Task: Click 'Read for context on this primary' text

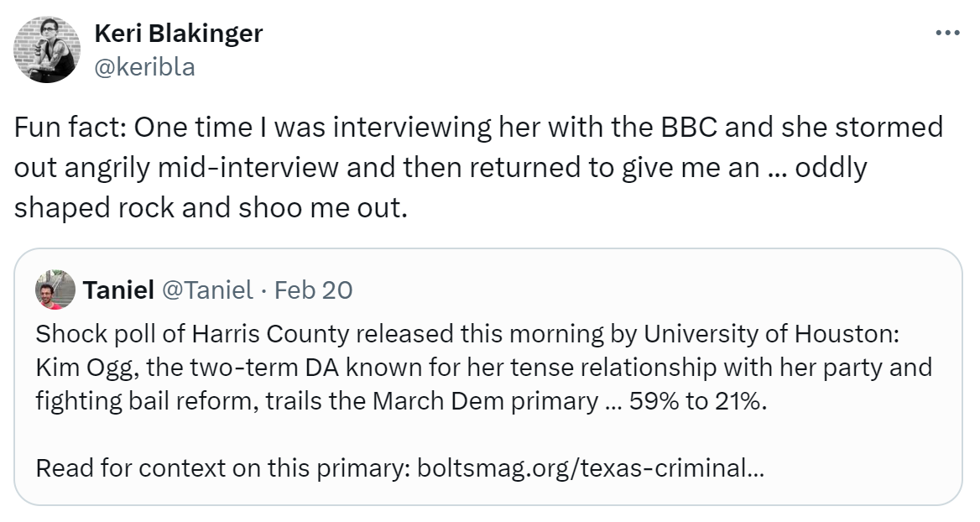Action: tap(222, 467)
